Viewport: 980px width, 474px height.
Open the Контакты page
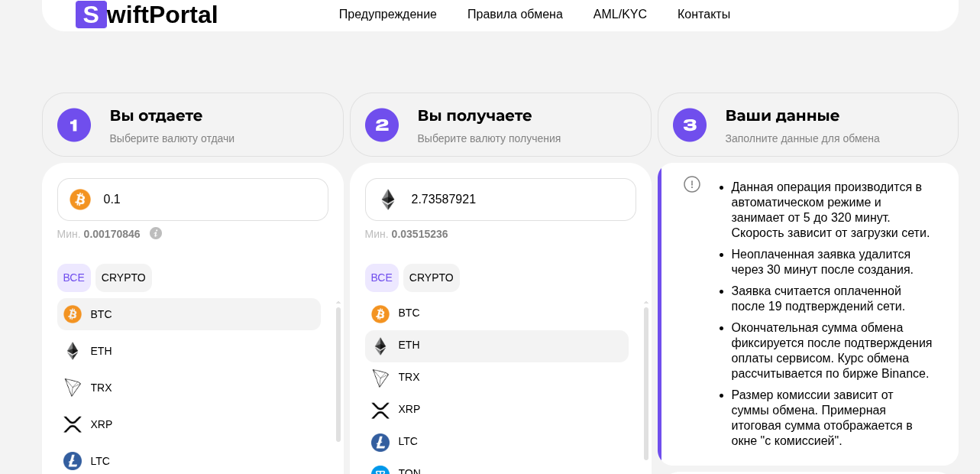703,14
